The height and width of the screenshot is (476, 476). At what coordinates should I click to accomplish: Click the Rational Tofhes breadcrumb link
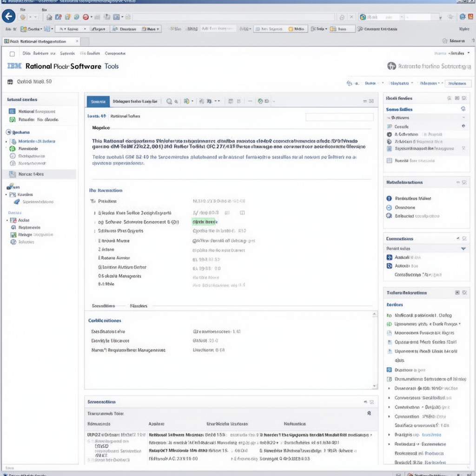tap(125, 116)
